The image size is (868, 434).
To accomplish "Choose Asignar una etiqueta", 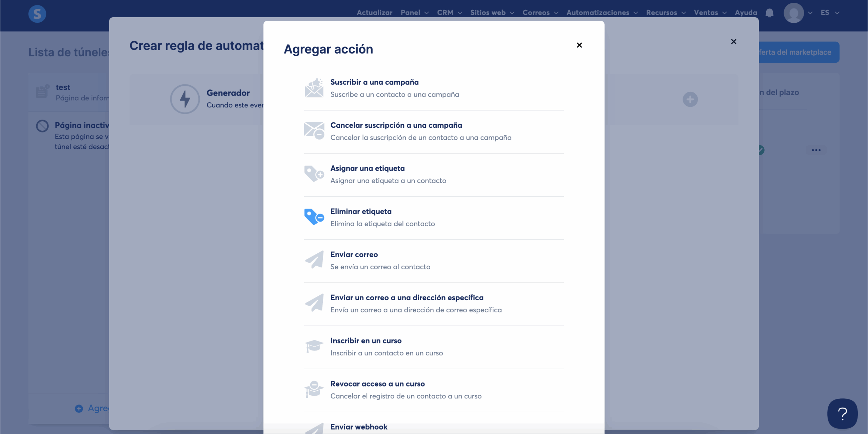I will tap(434, 174).
